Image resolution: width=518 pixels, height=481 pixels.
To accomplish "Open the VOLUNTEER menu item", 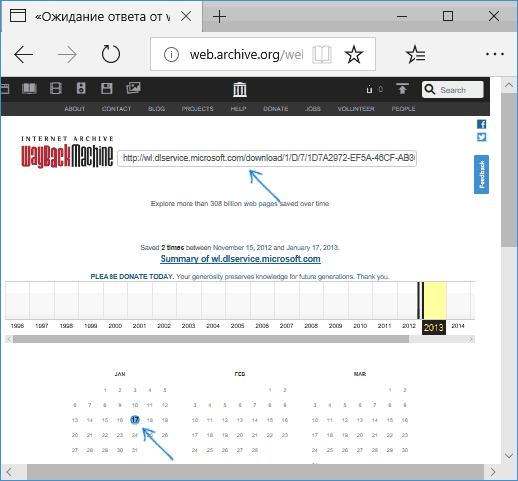I will point(356,109).
